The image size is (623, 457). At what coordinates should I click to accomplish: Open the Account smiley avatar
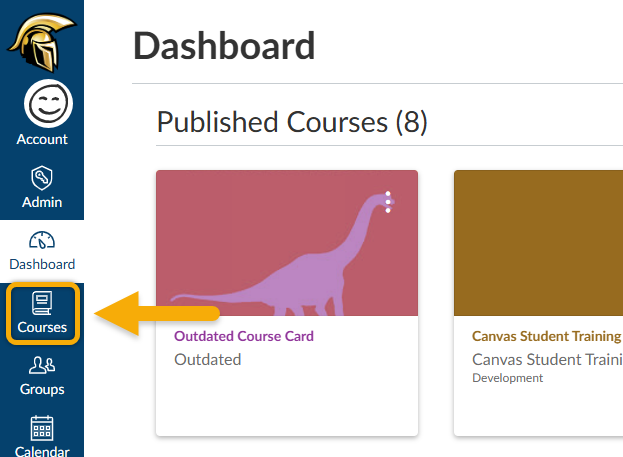(x=42, y=102)
